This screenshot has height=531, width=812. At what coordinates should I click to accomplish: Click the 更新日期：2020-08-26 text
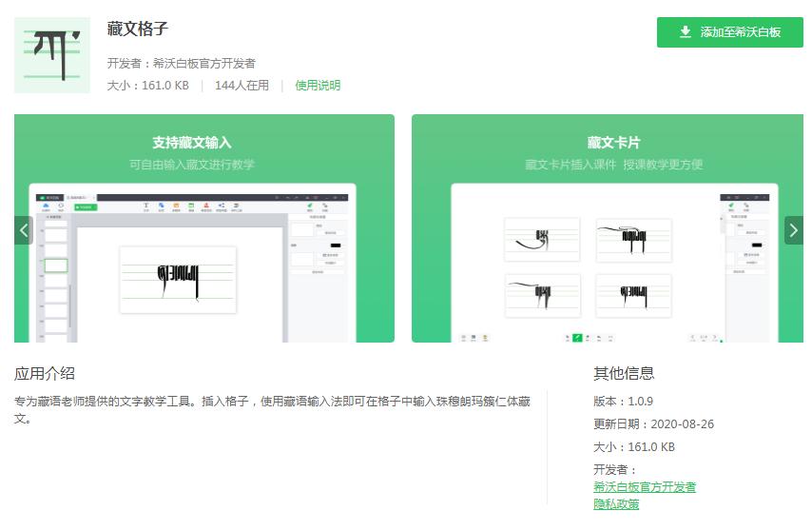click(653, 424)
